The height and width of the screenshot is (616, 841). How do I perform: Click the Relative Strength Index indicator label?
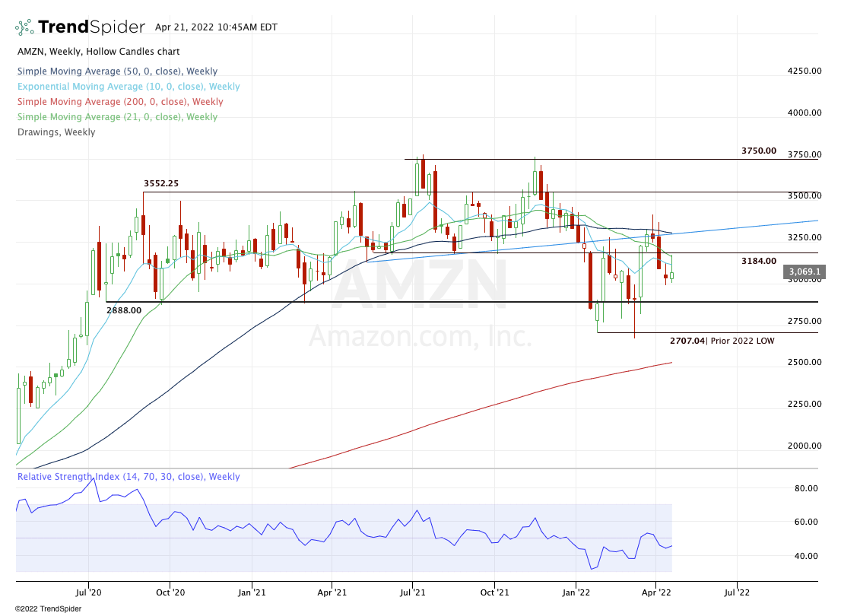[129, 477]
